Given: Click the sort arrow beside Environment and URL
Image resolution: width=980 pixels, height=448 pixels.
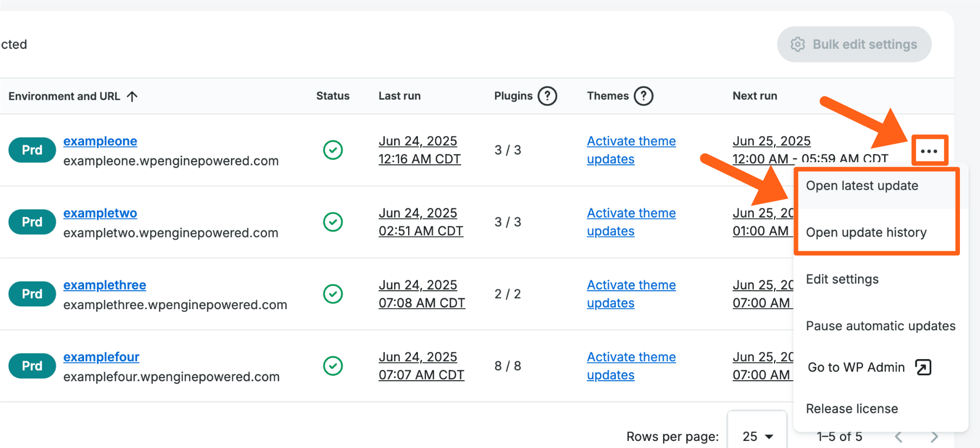Looking at the screenshot, I should (x=132, y=96).
